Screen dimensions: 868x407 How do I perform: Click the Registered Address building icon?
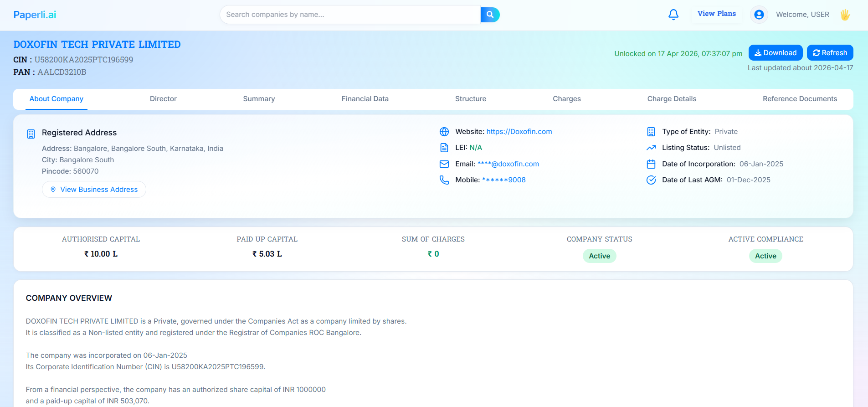click(31, 134)
